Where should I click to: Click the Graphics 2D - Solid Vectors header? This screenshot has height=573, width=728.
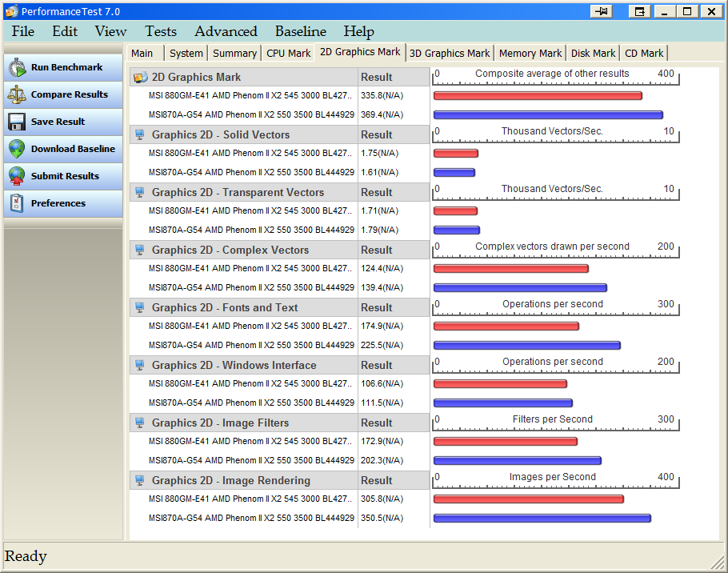tap(221, 134)
